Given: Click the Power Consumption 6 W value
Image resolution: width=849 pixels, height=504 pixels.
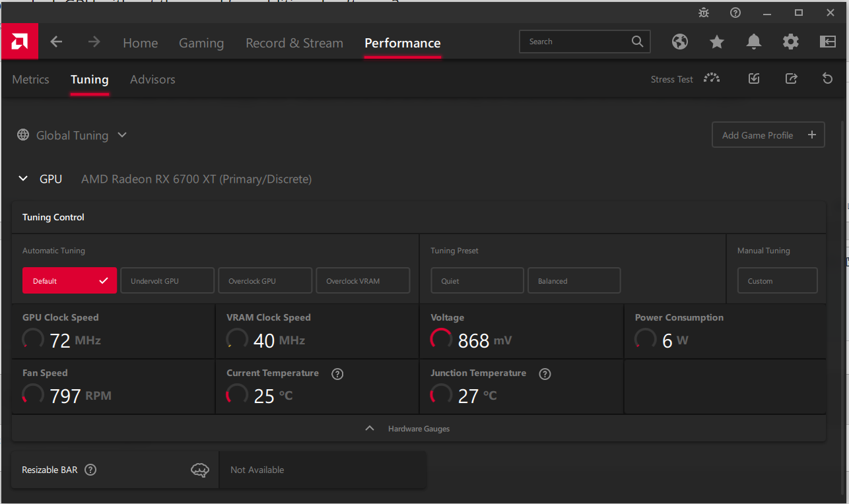Looking at the screenshot, I should pyautogui.click(x=675, y=340).
